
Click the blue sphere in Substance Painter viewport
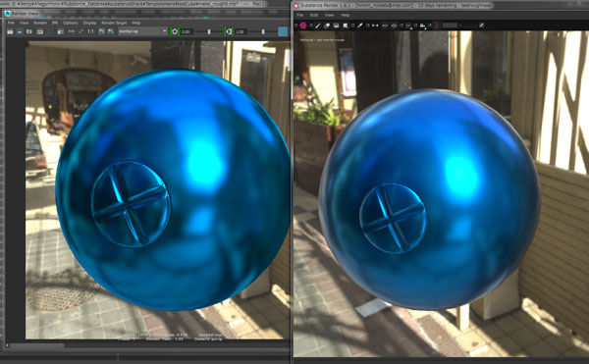point(429,199)
